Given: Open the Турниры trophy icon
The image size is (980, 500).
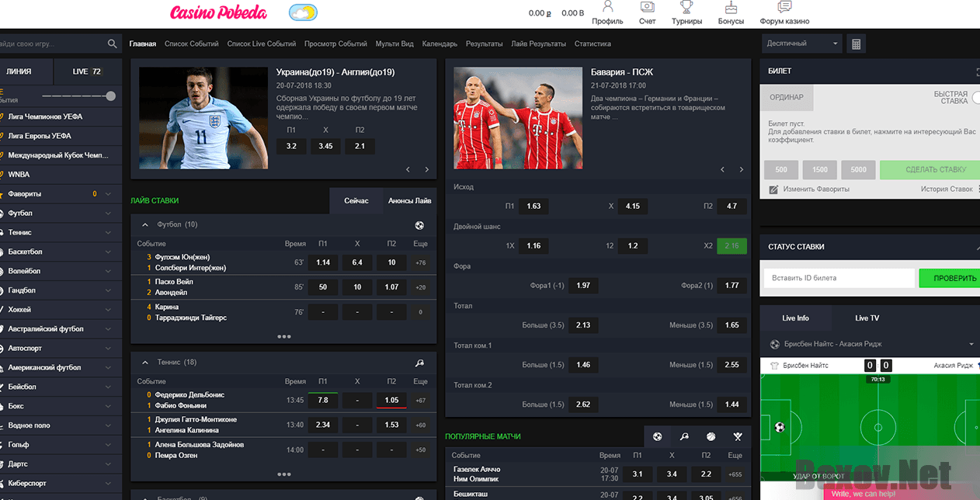Looking at the screenshot, I should [686, 8].
